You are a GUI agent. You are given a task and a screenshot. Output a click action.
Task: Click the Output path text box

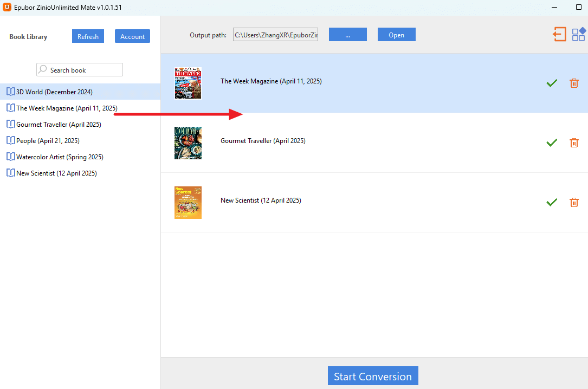(x=275, y=35)
